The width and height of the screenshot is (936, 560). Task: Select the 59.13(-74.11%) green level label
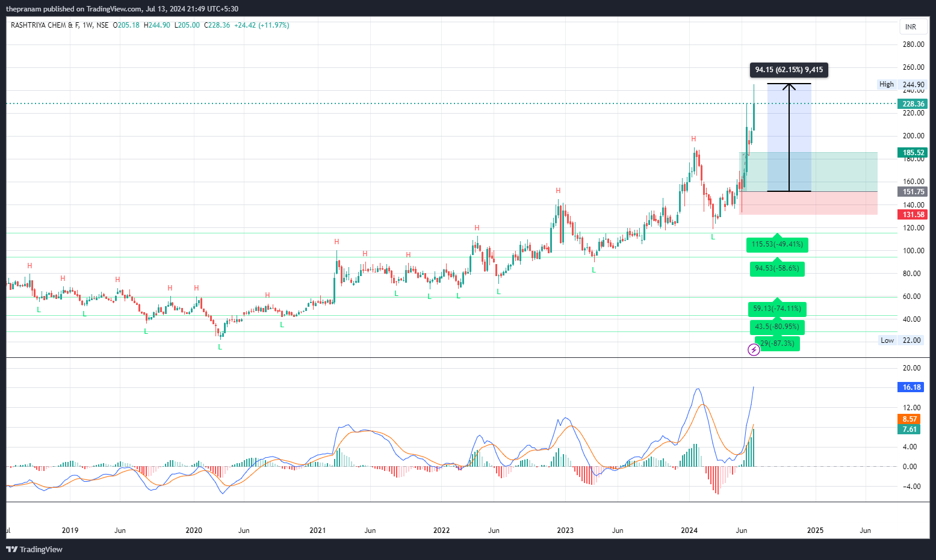(777, 309)
